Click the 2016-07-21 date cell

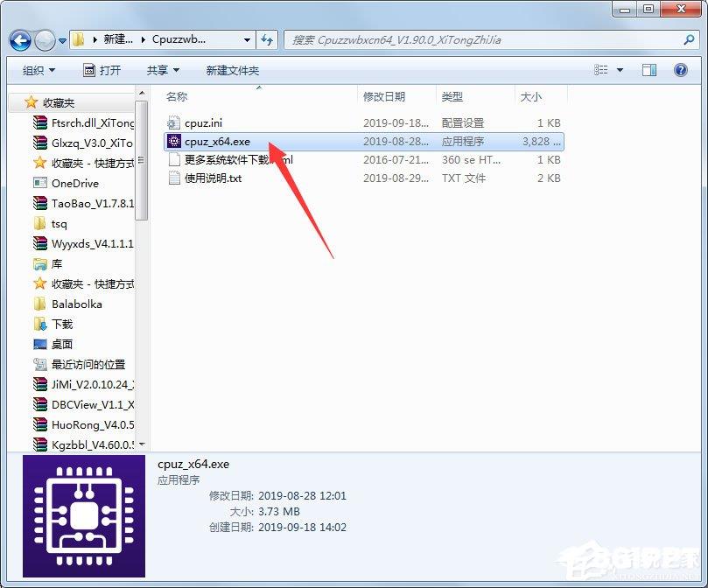coord(396,160)
